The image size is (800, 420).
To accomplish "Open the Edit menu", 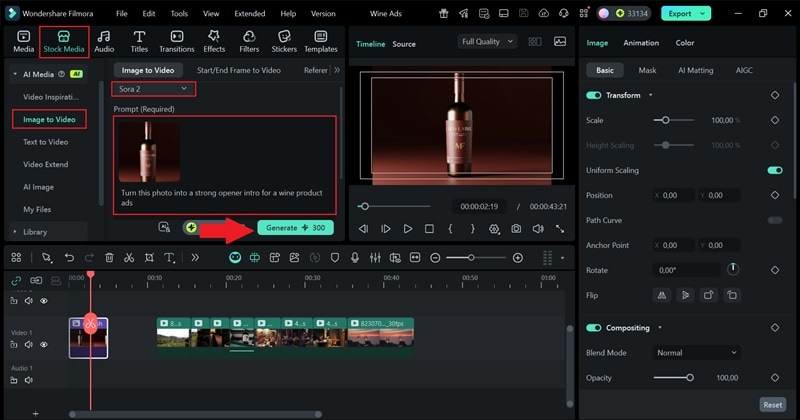I will [148, 14].
